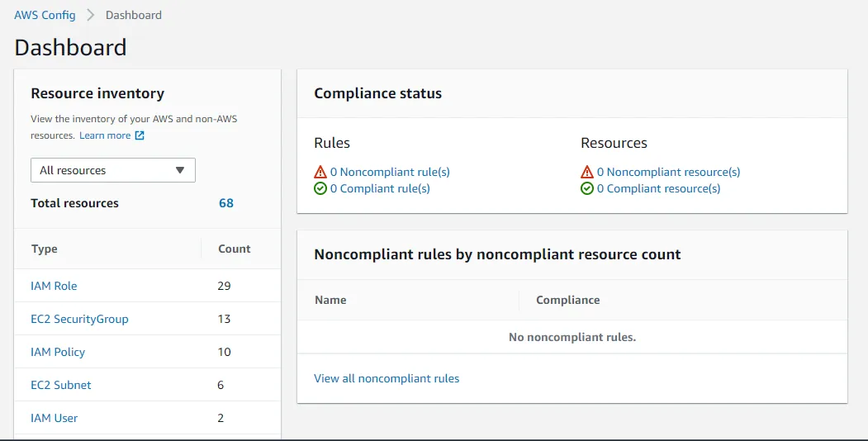Open the 0 Noncompliant resource(s) link

pyautogui.click(x=668, y=173)
